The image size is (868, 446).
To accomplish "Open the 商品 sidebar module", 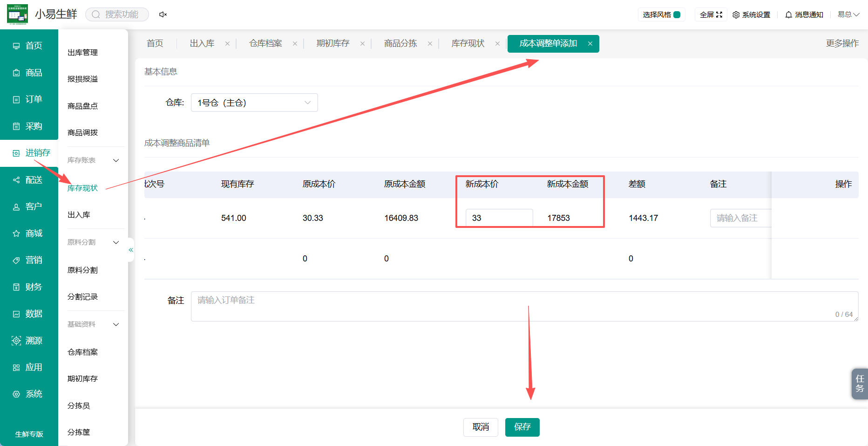I will pyautogui.click(x=29, y=73).
